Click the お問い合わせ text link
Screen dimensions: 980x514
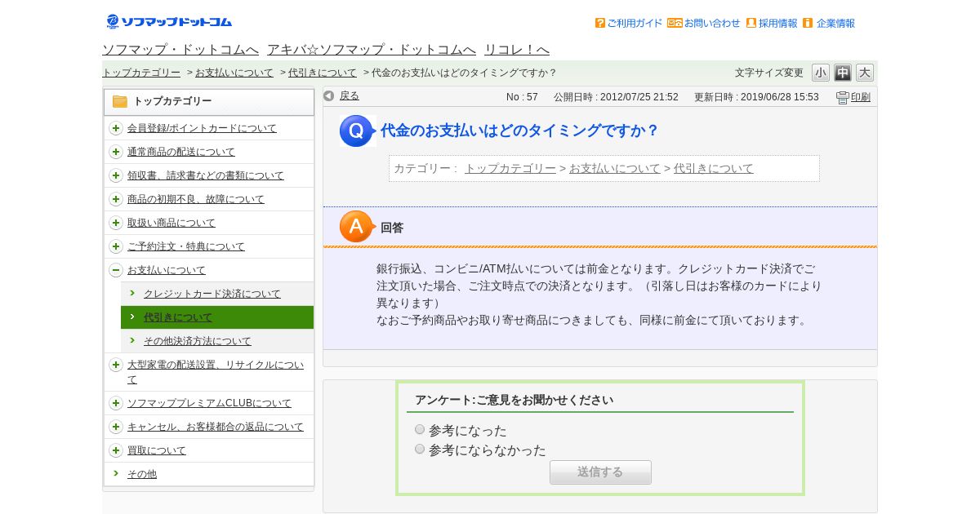(712, 24)
